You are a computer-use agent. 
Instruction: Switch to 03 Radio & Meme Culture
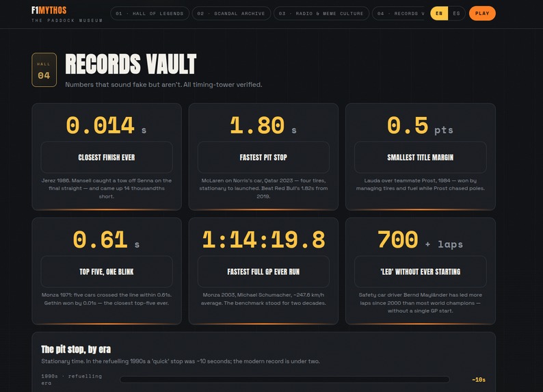coord(321,14)
